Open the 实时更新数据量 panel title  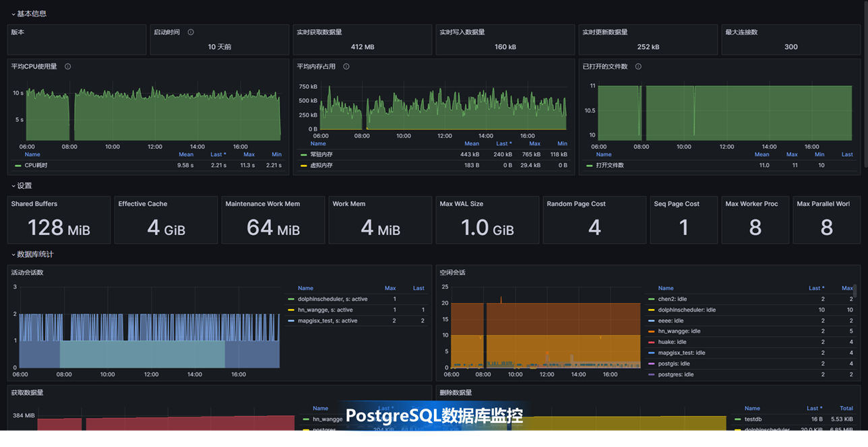point(605,32)
